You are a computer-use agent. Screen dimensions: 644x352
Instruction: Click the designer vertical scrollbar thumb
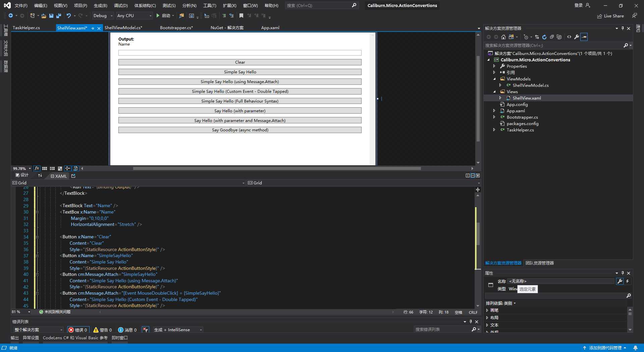coord(478,99)
